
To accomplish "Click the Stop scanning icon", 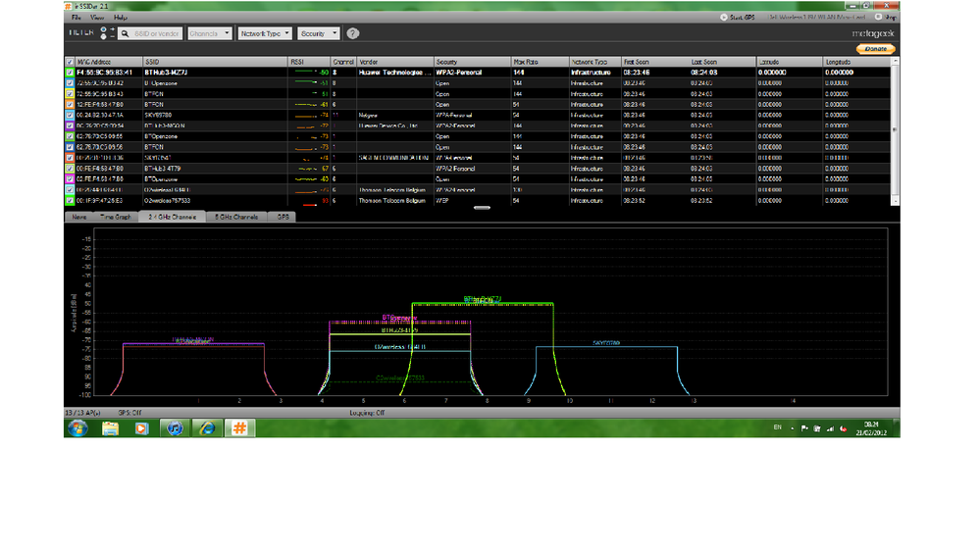I will coord(878,18).
